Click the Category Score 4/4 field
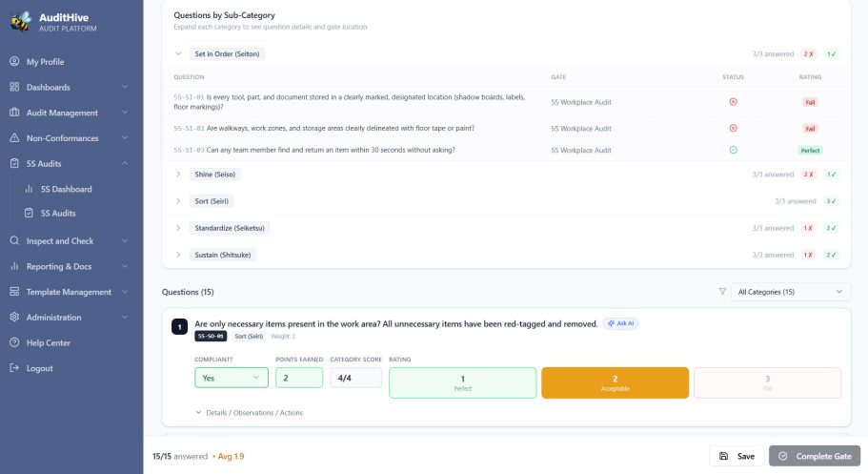 [x=356, y=378]
